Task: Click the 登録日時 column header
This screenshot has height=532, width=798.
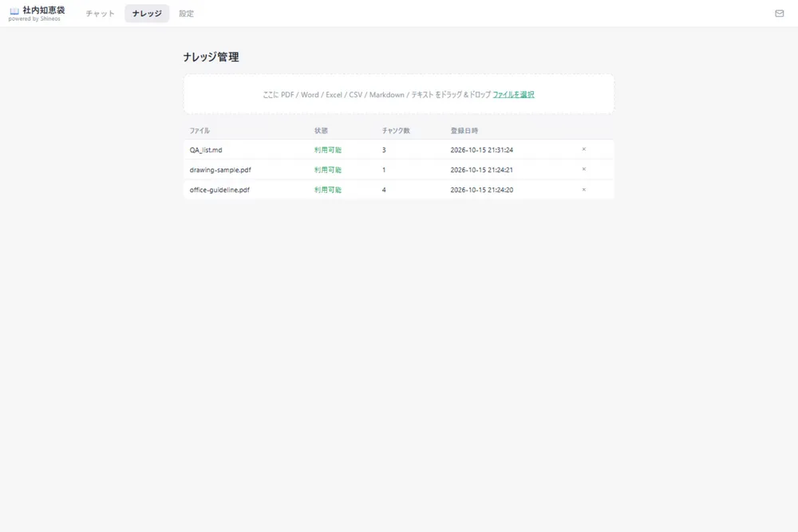Action: point(464,131)
